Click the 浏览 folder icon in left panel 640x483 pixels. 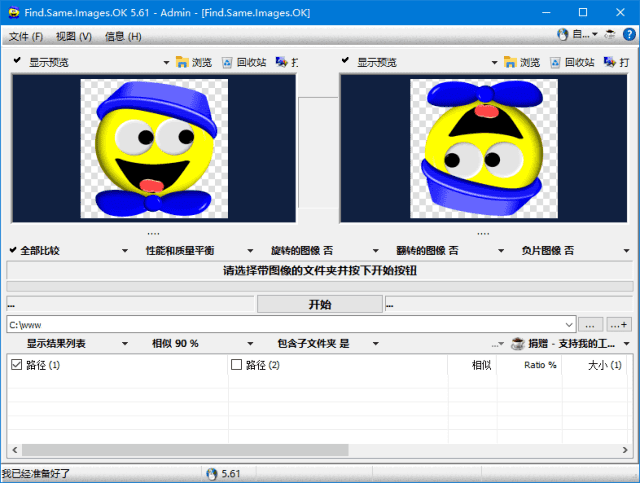(182, 62)
